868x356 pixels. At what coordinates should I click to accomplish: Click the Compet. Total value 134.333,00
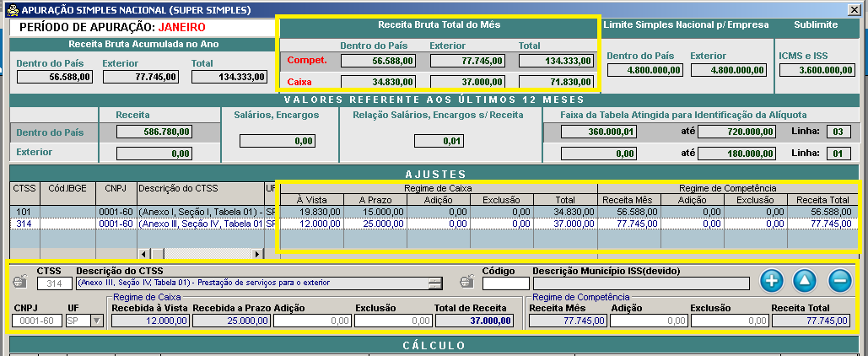[555, 61]
